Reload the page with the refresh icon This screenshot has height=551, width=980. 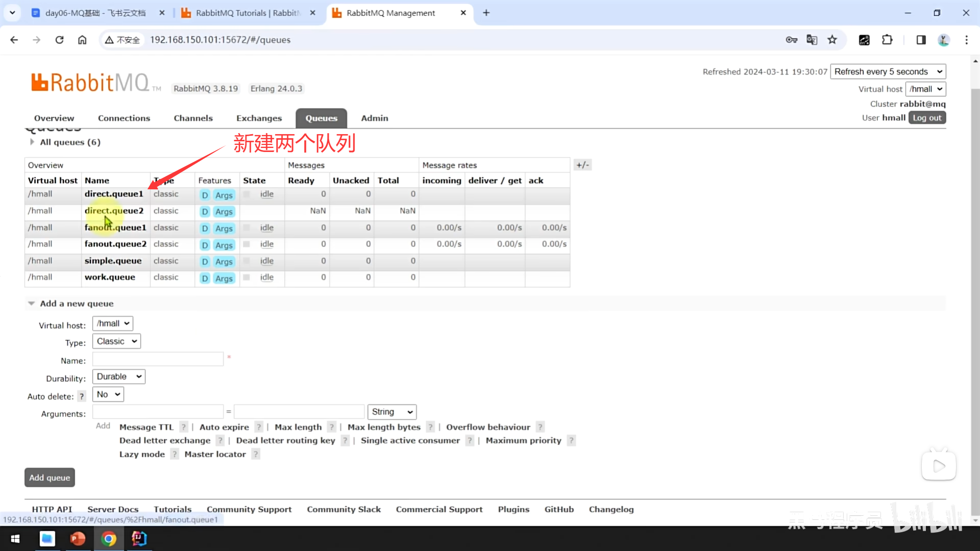(59, 40)
